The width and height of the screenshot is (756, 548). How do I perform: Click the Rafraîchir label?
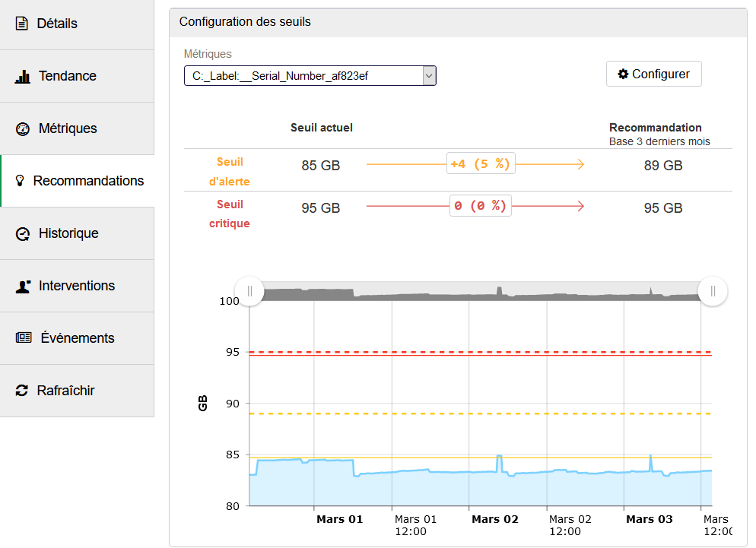click(65, 391)
